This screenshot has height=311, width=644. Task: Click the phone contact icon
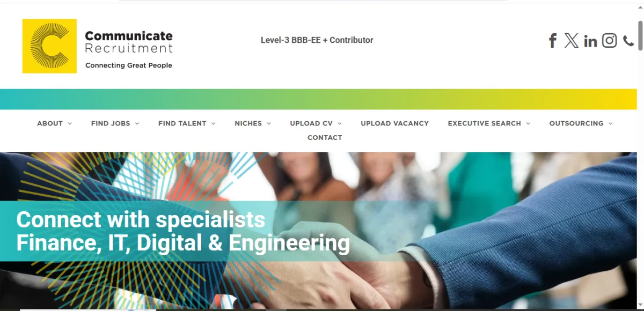point(628,41)
